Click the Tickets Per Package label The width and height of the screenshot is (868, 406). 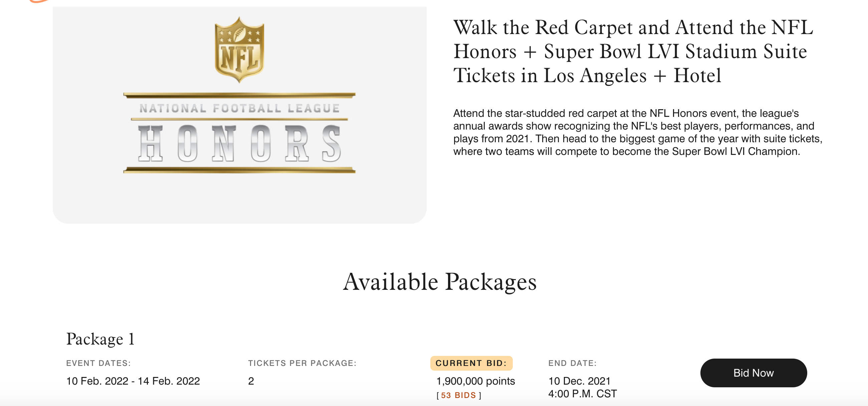(302, 363)
